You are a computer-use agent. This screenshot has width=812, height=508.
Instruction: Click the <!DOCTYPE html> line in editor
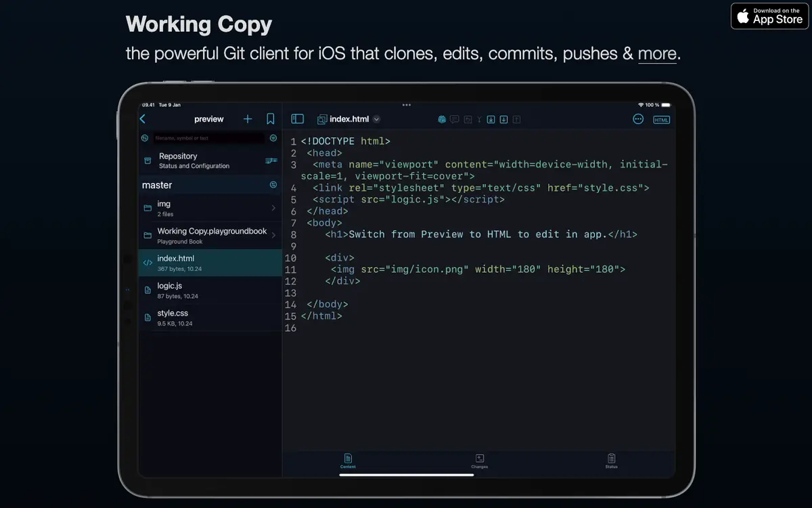[346, 142]
